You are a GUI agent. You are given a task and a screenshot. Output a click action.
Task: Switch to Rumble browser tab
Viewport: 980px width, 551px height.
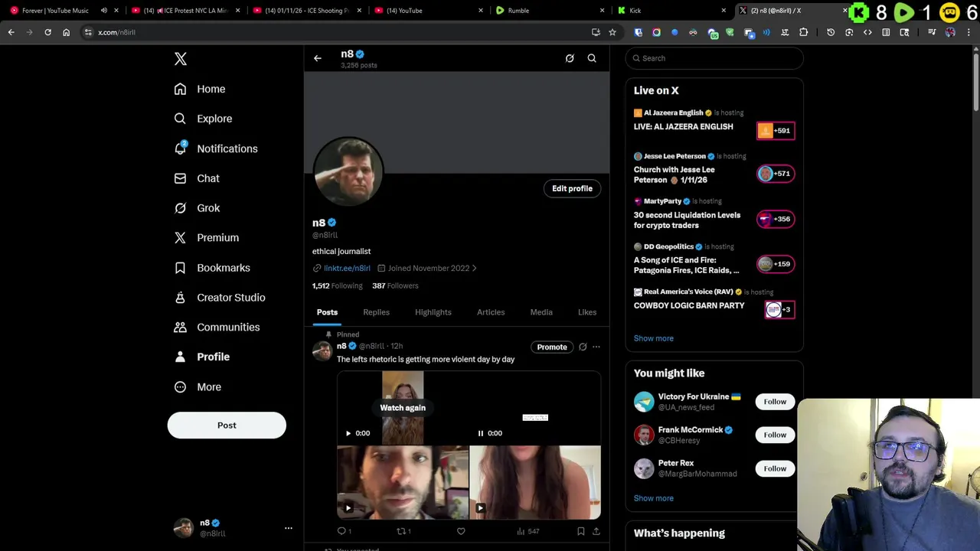click(x=547, y=11)
